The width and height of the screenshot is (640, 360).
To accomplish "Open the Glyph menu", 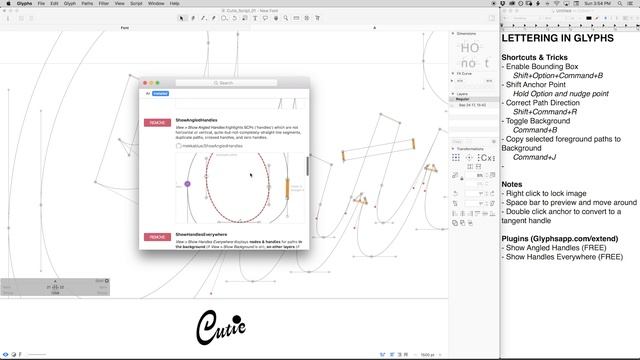I will coord(70,3).
